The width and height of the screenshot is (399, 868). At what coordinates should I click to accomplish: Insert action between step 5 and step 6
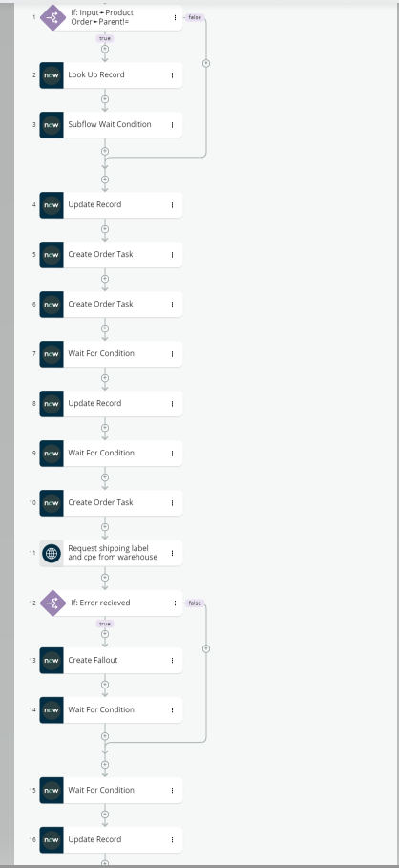coord(105,279)
